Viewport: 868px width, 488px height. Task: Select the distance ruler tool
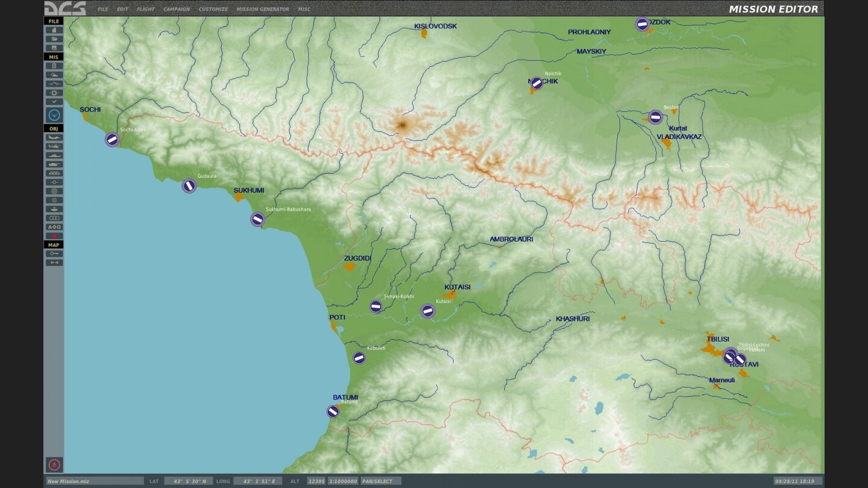(x=54, y=263)
